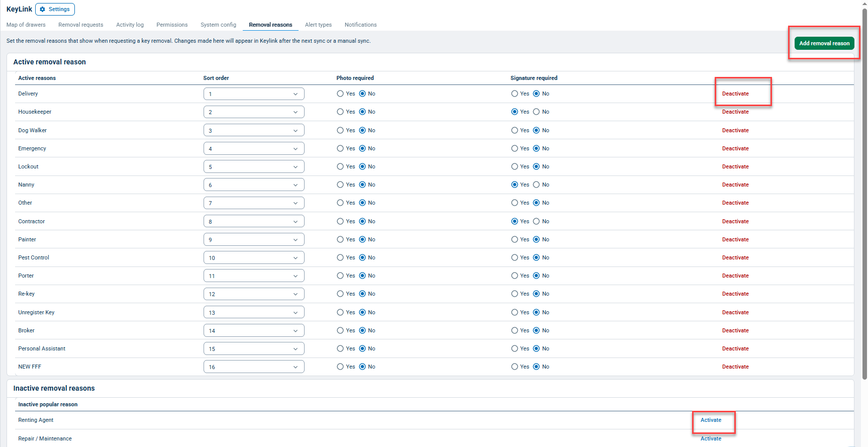868x447 pixels.
Task: Open the Nanny sort order dropdown
Action: coord(254,185)
